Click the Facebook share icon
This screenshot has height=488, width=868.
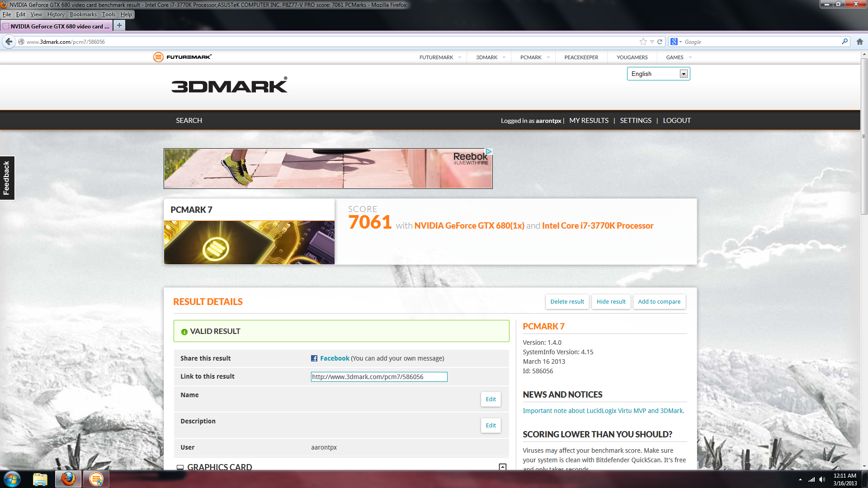coord(314,358)
